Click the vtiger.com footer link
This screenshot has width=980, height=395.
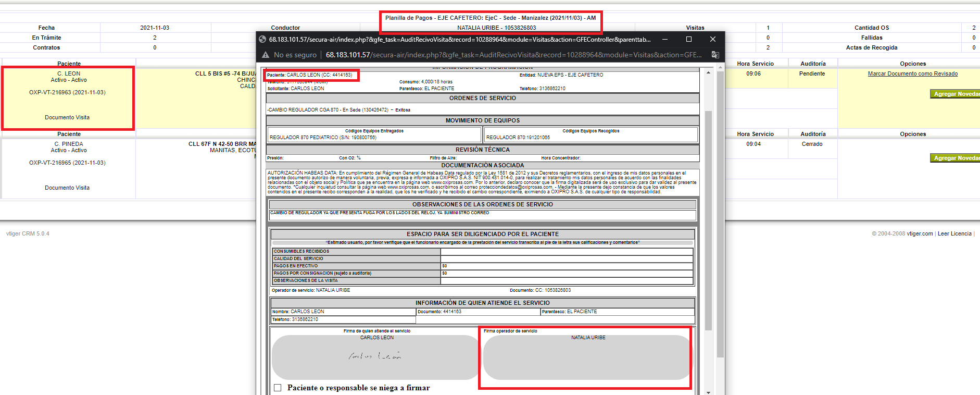pos(920,233)
